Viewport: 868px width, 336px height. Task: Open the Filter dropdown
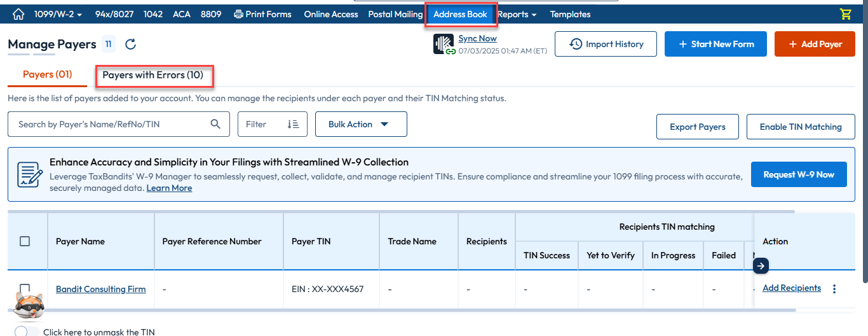point(273,124)
